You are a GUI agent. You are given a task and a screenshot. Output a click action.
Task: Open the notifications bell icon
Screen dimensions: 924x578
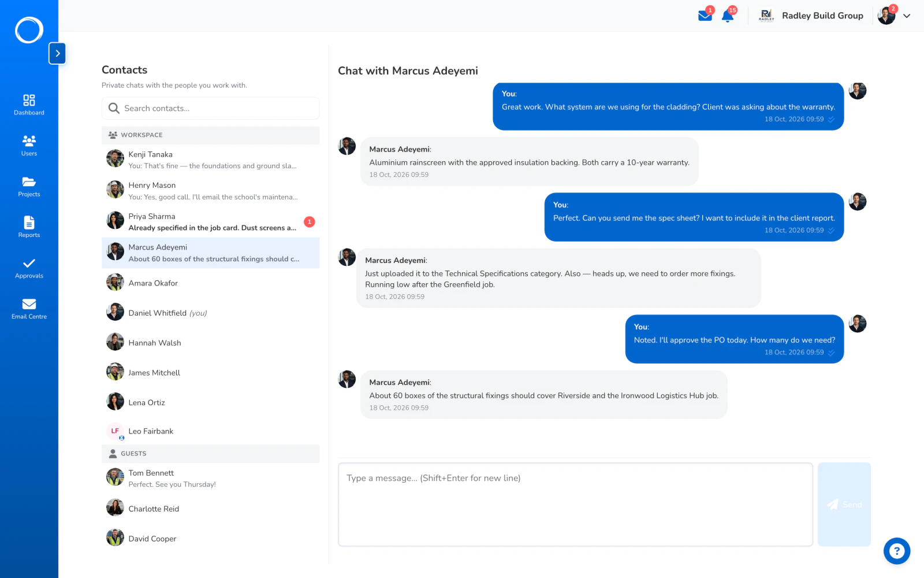click(728, 16)
